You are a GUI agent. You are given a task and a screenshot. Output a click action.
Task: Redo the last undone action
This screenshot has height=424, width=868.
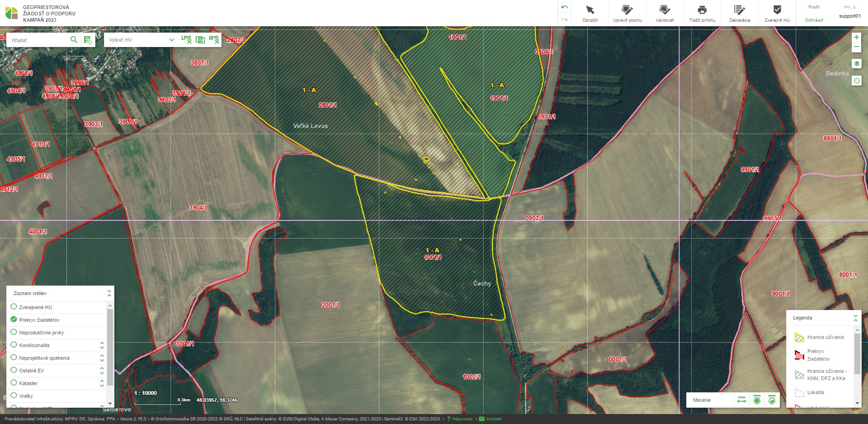pos(564,19)
